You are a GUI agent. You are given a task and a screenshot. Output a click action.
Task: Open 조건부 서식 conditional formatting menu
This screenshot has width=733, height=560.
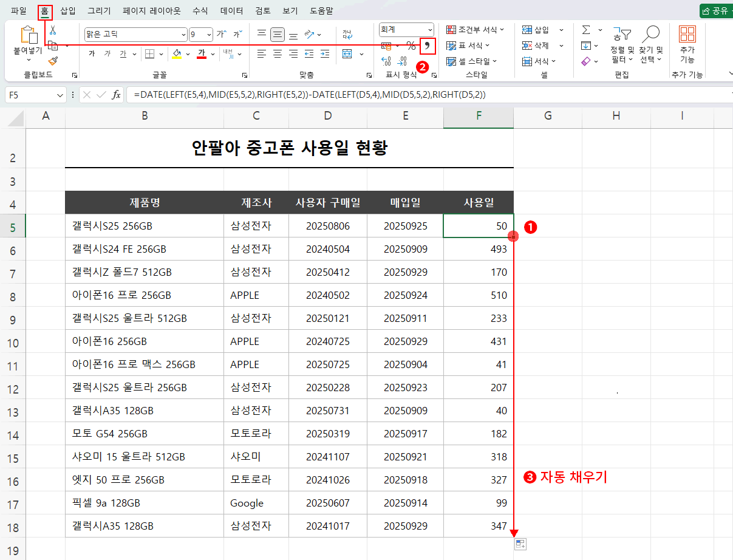click(474, 30)
